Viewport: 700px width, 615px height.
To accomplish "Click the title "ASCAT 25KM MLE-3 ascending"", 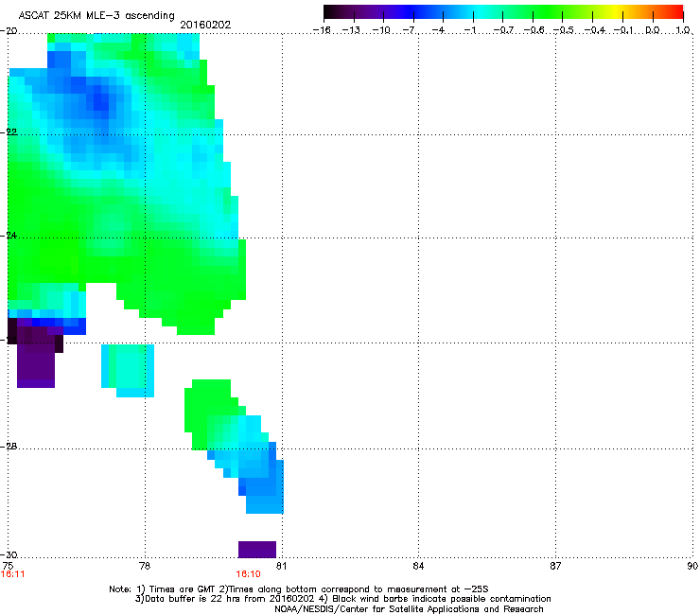I will (96, 15).
